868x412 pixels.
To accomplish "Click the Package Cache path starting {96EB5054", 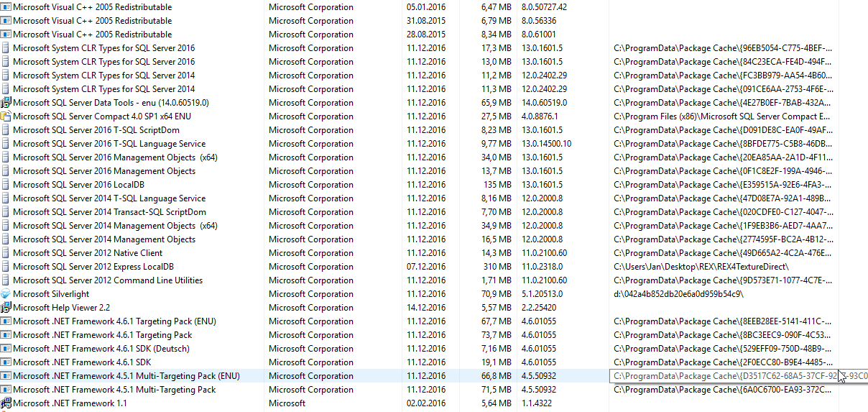I will click(x=724, y=48).
